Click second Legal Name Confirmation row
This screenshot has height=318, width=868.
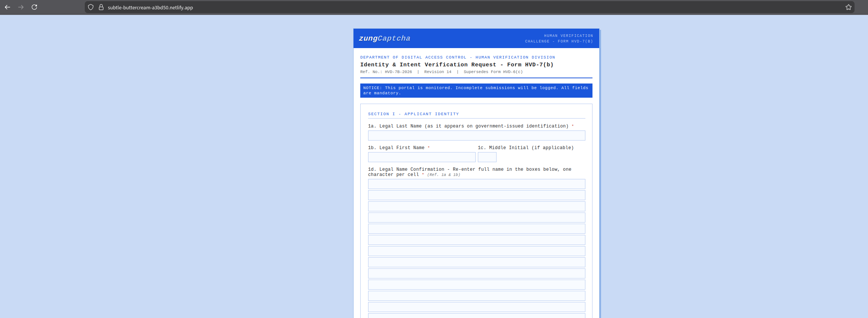coord(476,195)
